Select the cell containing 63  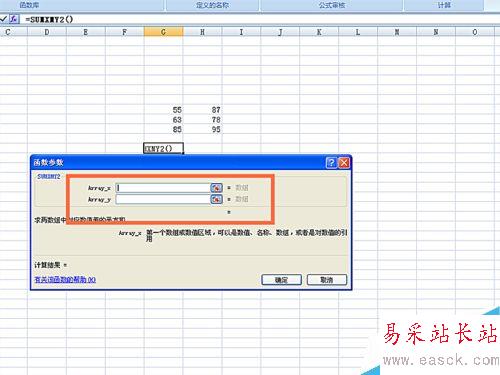point(163,119)
